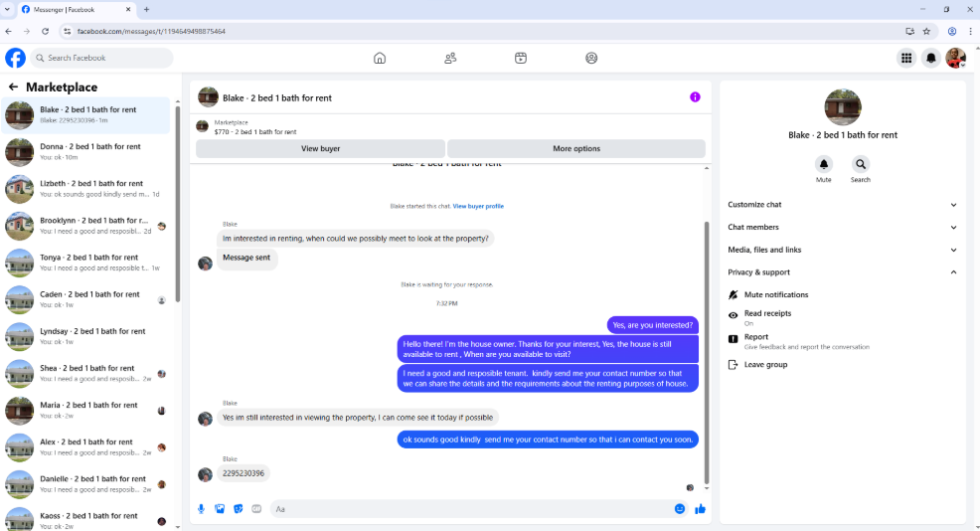The image size is (980, 531).
Task: Open Kaoss conversation in chat list
Action: (85, 518)
